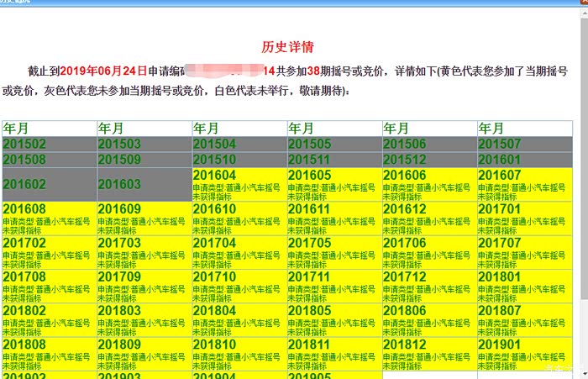Select the gray cell 201504
This screenshot has height=379, width=588.
(x=239, y=144)
